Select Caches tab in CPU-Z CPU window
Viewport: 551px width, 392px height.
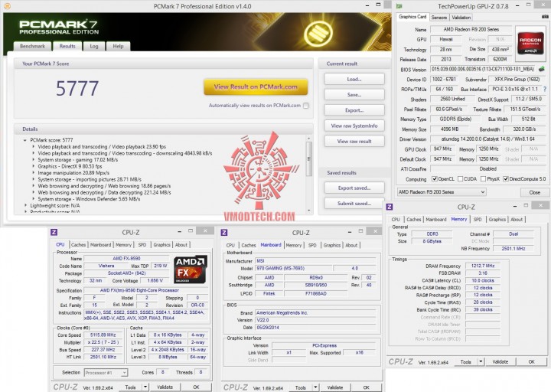[78, 245]
